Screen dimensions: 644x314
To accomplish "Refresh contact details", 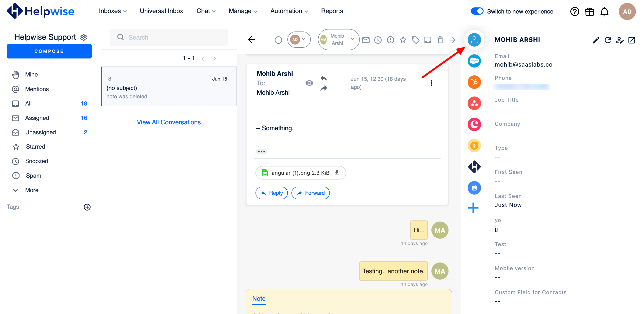I will tap(608, 40).
